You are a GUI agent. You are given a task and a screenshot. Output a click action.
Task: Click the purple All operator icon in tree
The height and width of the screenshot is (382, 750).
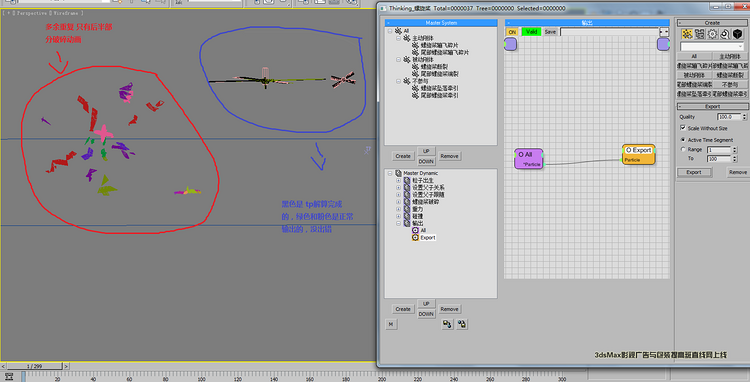415,230
